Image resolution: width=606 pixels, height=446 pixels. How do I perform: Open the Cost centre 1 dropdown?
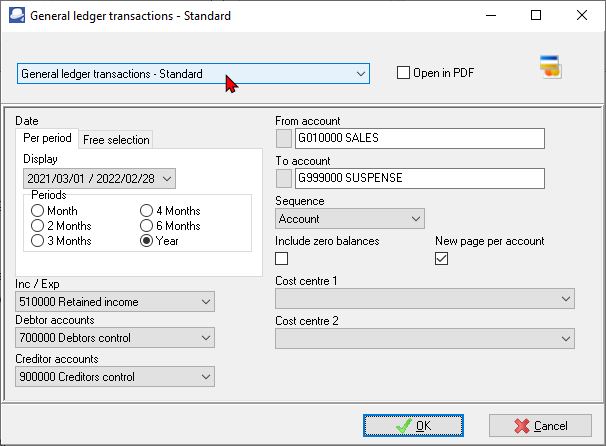[424, 299]
